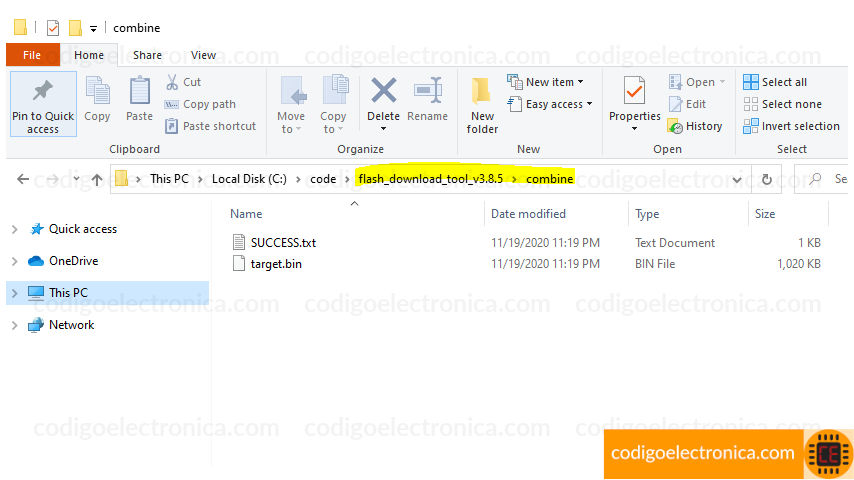Click the Rename icon in the ribbon
Screen dimensions: 854x480
(428, 90)
